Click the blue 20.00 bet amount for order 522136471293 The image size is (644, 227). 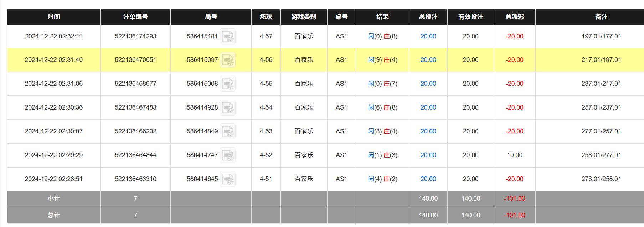(x=428, y=36)
